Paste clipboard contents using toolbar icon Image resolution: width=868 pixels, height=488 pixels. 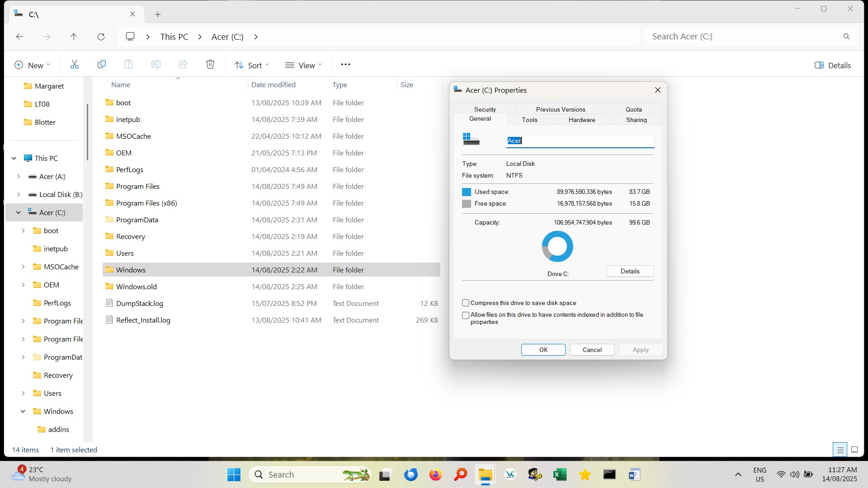128,64
